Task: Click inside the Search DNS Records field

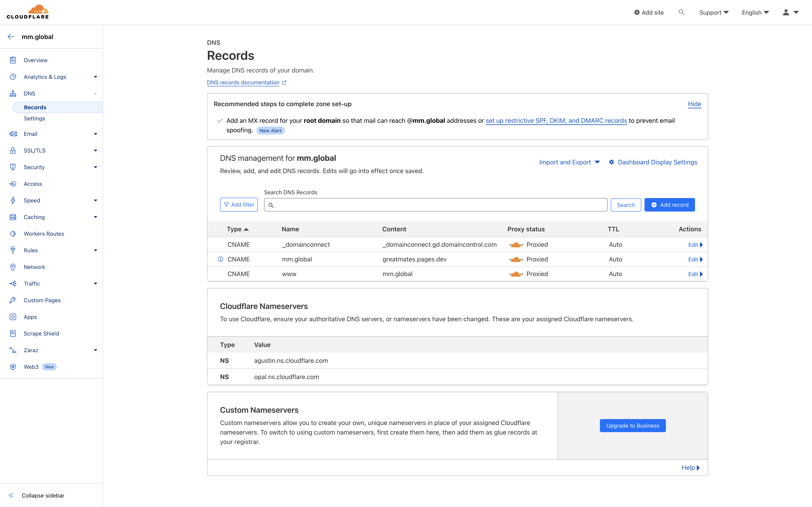Action: click(435, 205)
